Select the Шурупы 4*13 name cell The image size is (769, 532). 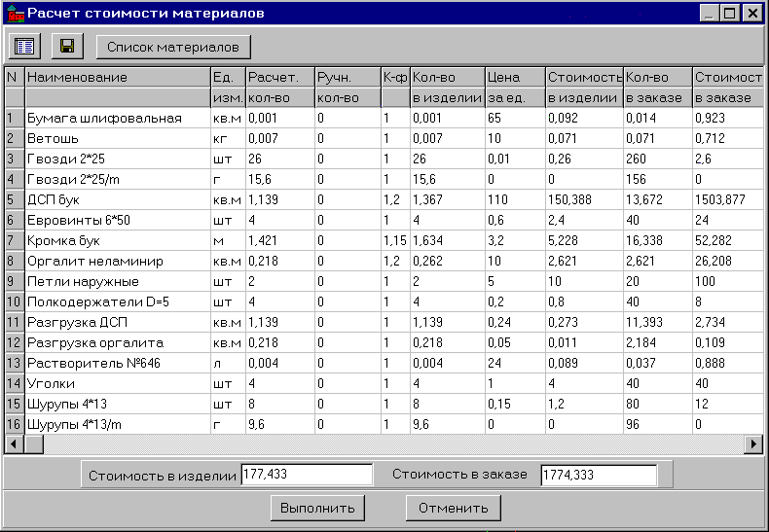click(118, 405)
